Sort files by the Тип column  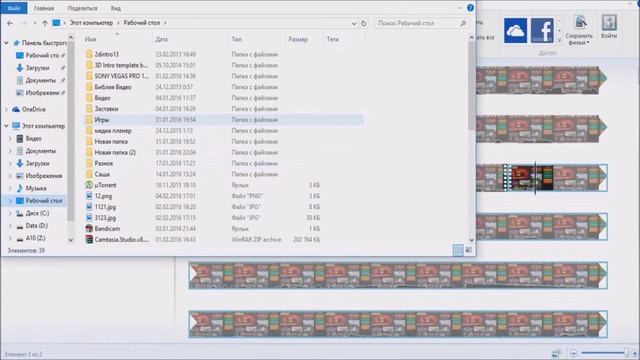tap(236, 39)
